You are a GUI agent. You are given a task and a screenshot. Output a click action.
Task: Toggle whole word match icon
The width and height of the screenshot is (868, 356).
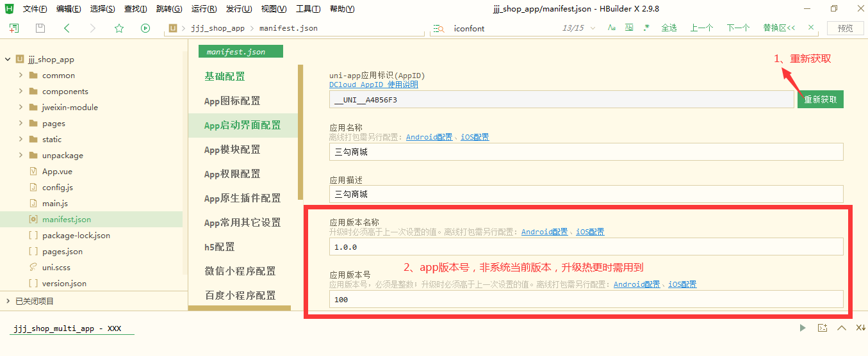pyautogui.click(x=629, y=28)
